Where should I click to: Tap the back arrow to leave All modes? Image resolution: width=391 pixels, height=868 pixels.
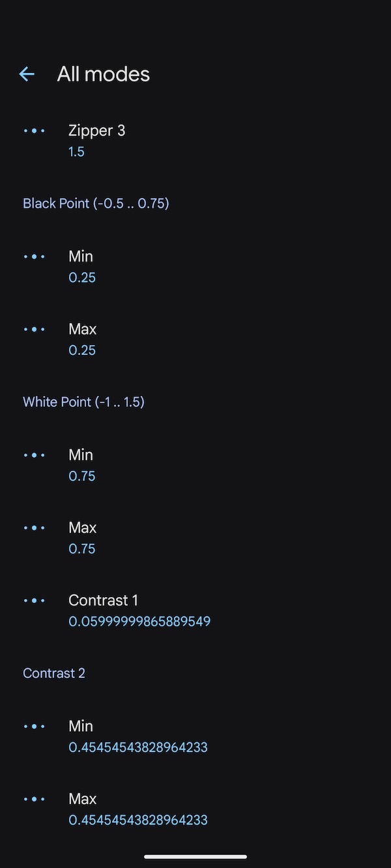click(x=26, y=74)
